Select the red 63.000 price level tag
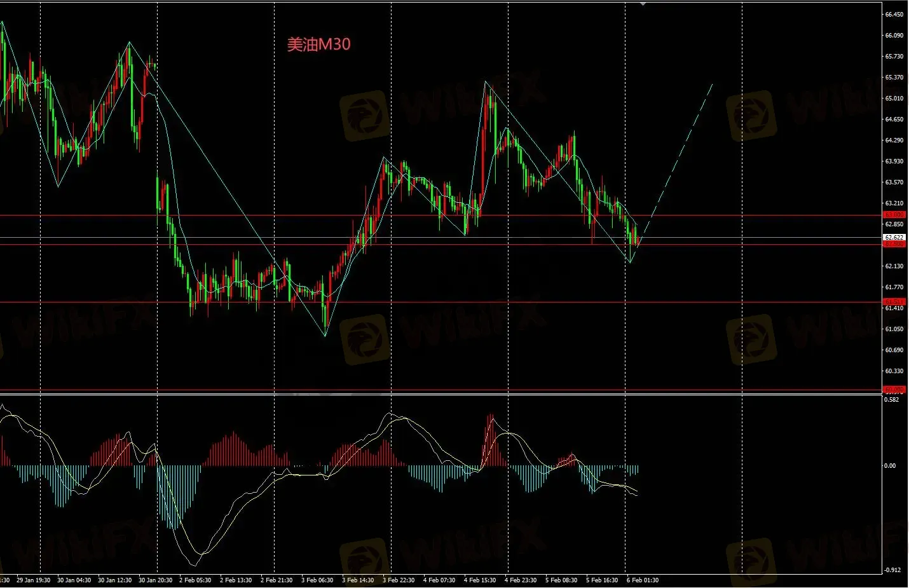This screenshot has width=909, height=588. pyautogui.click(x=894, y=215)
